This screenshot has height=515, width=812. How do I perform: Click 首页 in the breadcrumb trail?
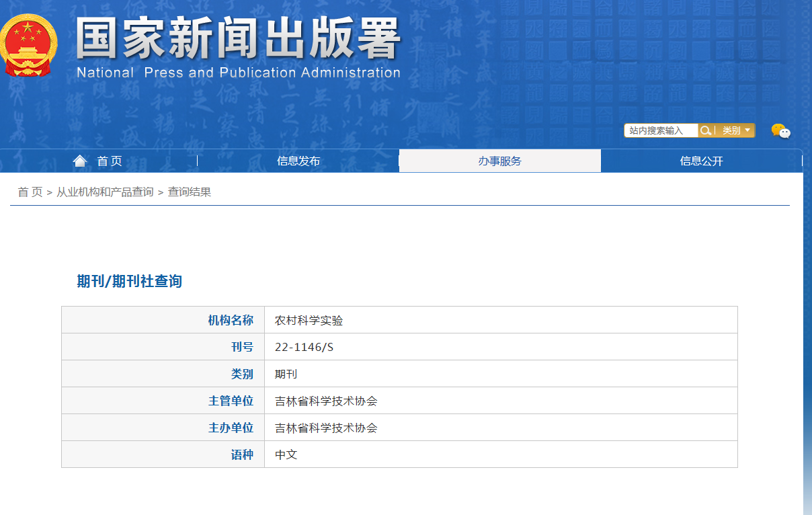(30, 192)
